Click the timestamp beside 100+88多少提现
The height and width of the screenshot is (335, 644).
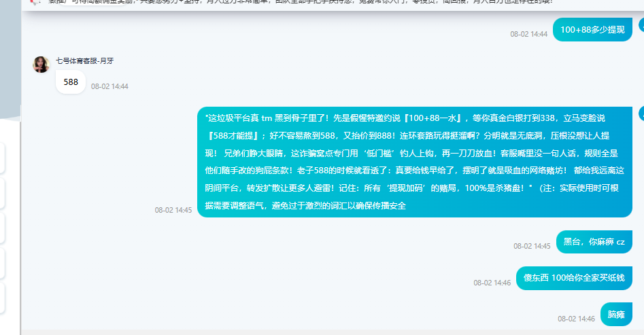point(528,34)
